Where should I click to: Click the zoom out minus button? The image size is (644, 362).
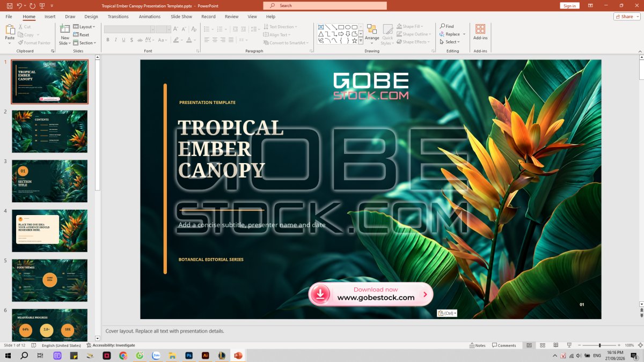tap(579, 345)
